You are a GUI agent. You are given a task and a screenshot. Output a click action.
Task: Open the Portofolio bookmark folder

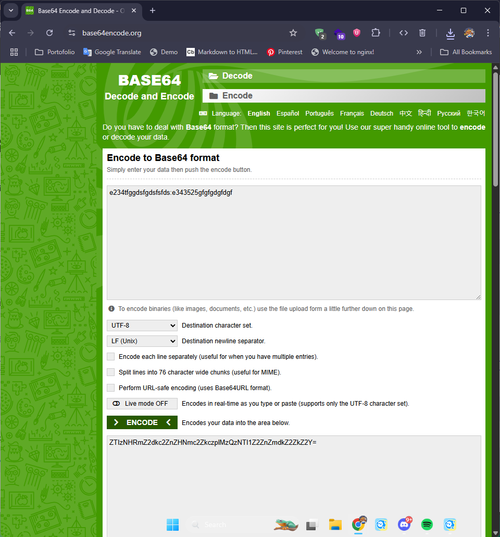coord(55,52)
